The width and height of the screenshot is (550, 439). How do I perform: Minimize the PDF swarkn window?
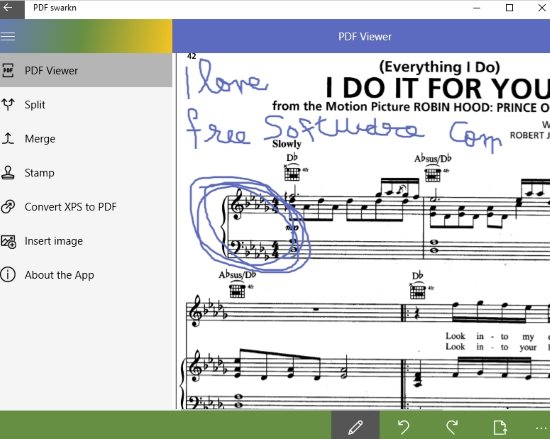476,8
